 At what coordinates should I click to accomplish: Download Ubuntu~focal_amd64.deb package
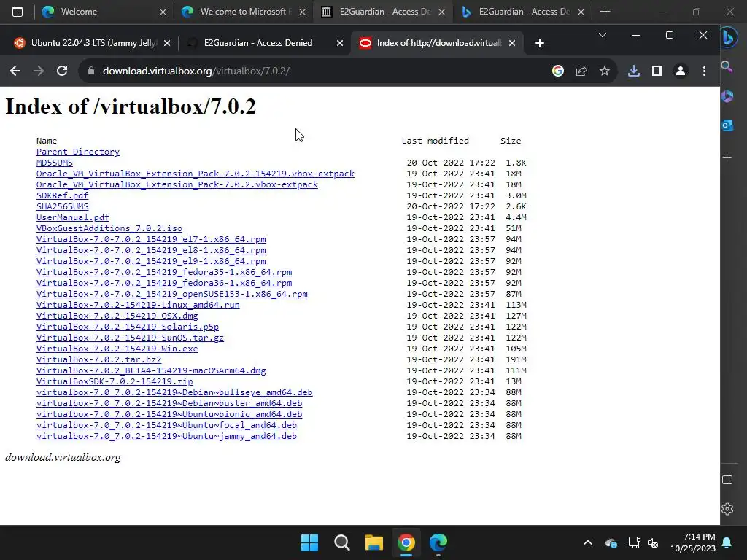coord(167,425)
